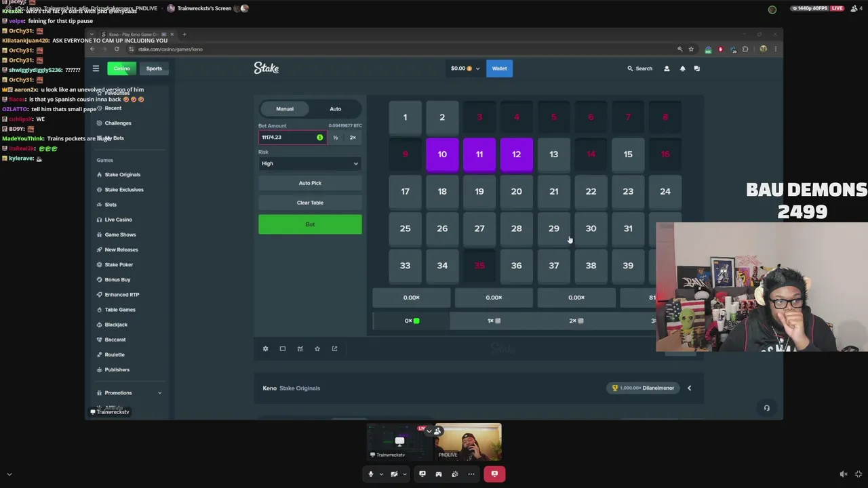Open the browser extensions puzzle icon
The height and width of the screenshot is (488, 868).
pyautogui.click(x=745, y=49)
